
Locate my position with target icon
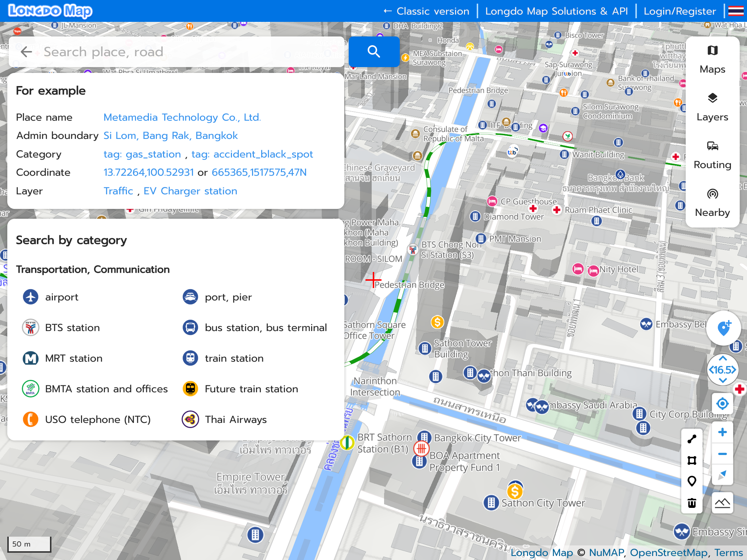pos(722,404)
